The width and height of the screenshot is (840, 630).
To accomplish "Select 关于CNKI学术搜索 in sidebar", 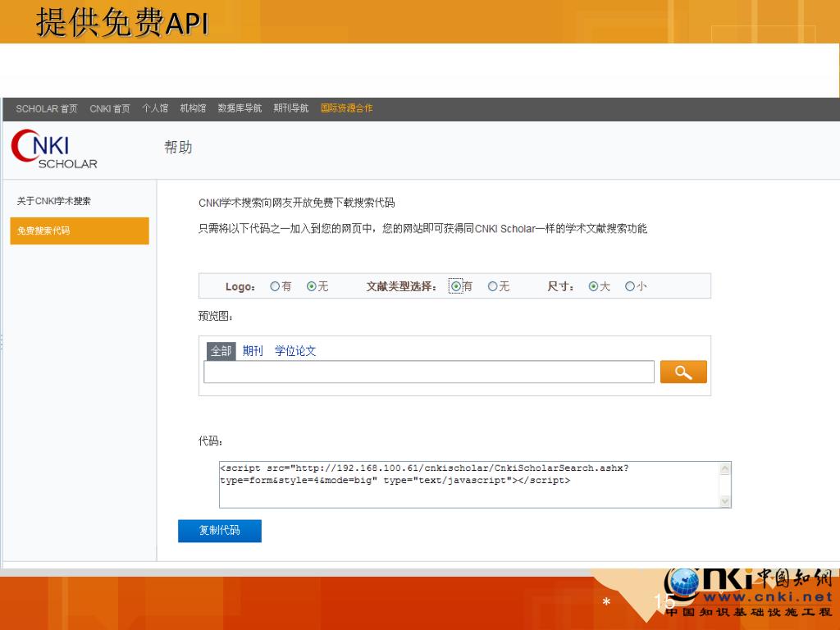I will pyautogui.click(x=53, y=202).
